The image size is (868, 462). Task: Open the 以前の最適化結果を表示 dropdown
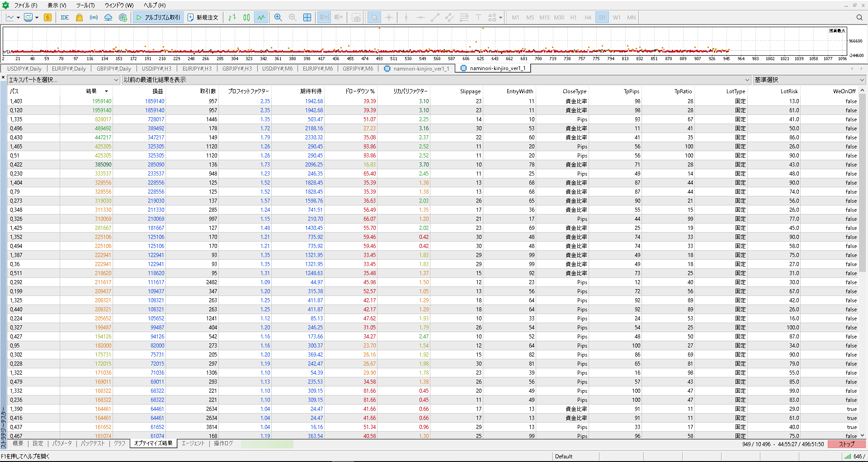[x=437, y=80]
